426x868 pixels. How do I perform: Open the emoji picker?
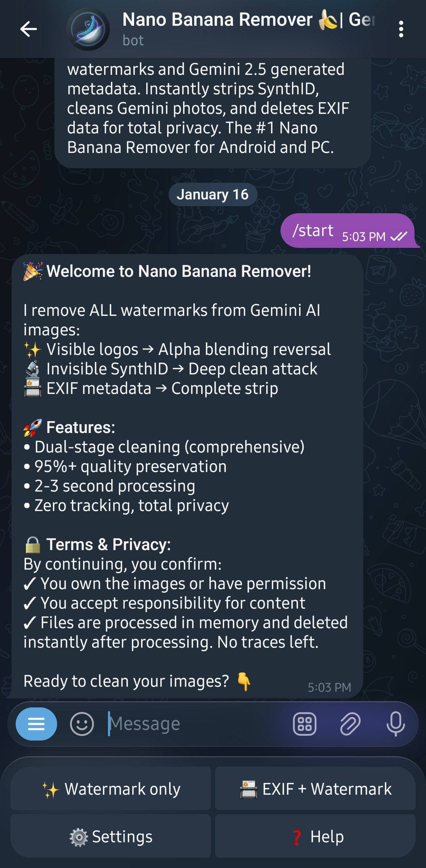pyautogui.click(x=82, y=724)
